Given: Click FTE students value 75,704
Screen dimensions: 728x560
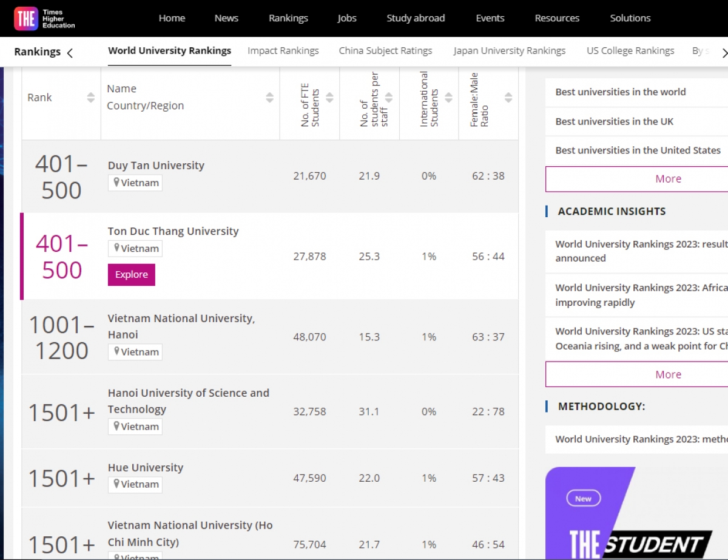Looking at the screenshot, I should click(x=309, y=545).
